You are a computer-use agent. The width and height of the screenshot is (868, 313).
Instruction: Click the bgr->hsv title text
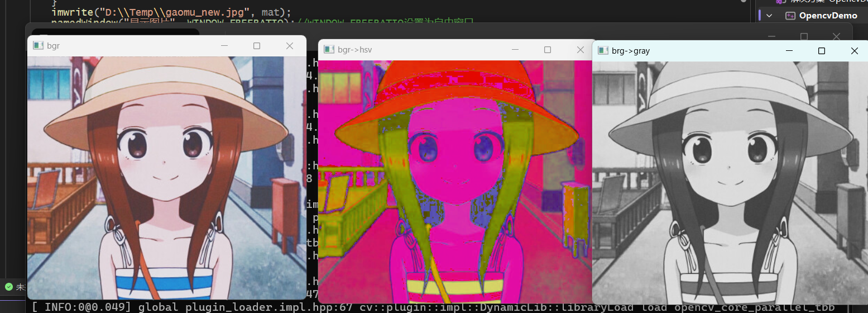[x=355, y=50]
